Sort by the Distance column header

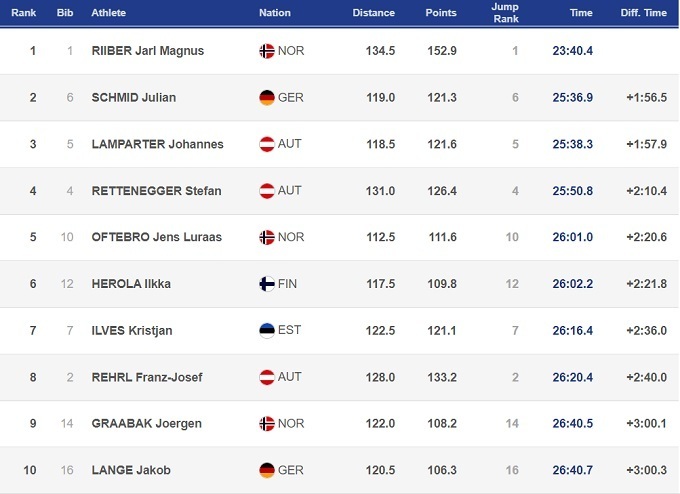pyautogui.click(x=373, y=13)
